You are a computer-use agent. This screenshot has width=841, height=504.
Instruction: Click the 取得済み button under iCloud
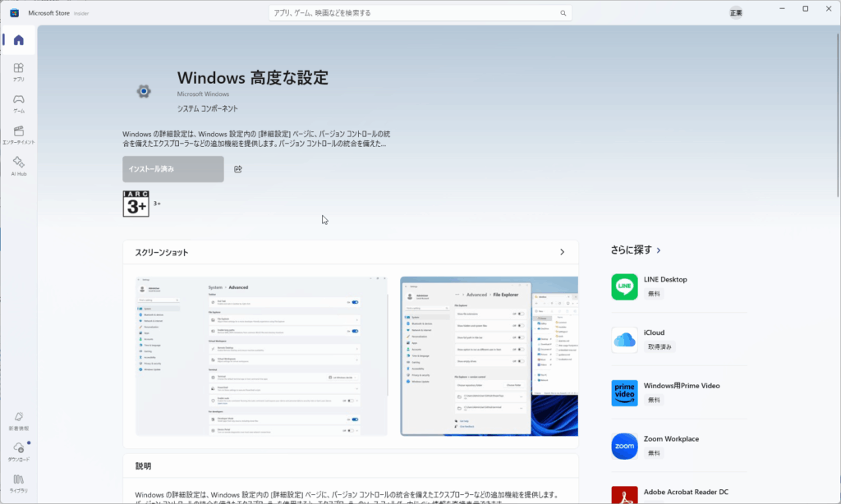tap(659, 347)
